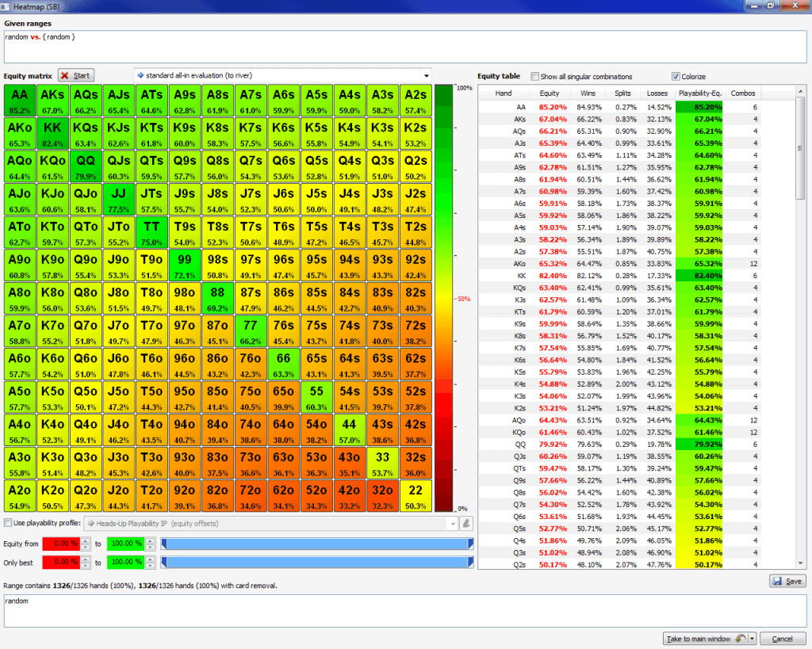Select the AA cell in equity matrix
Screen dimensions: 812x649
point(20,100)
